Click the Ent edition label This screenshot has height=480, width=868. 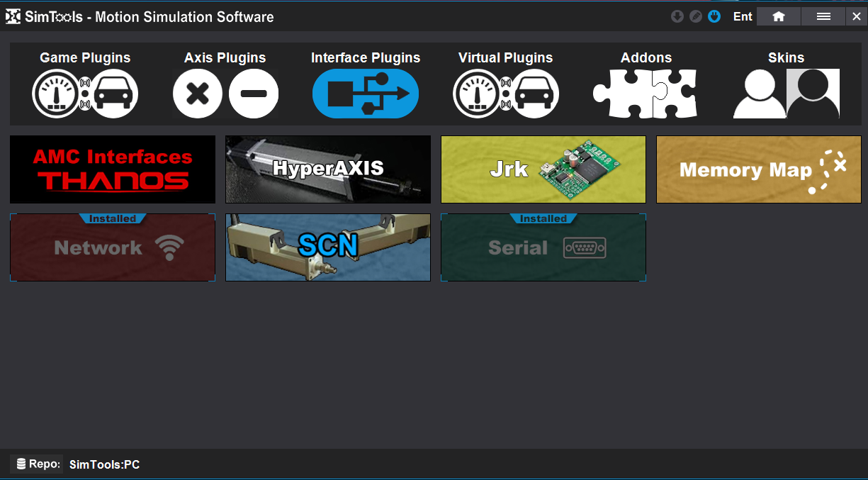[743, 16]
